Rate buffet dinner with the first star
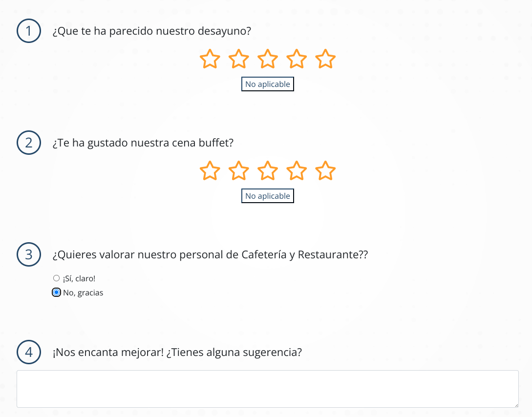532x417 pixels. coord(210,171)
